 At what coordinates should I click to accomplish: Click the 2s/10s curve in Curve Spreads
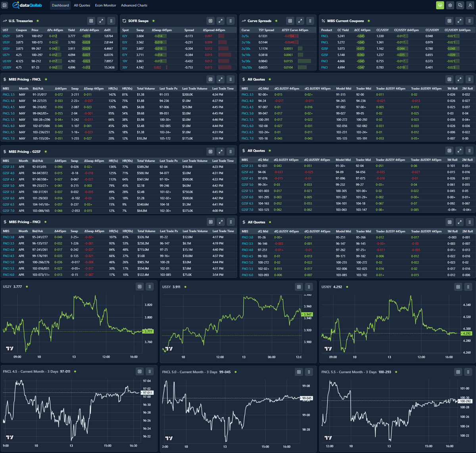pos(246,42)
